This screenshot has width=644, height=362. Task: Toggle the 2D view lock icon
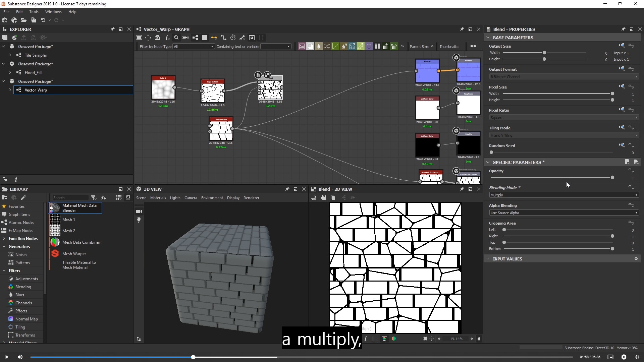479,339
